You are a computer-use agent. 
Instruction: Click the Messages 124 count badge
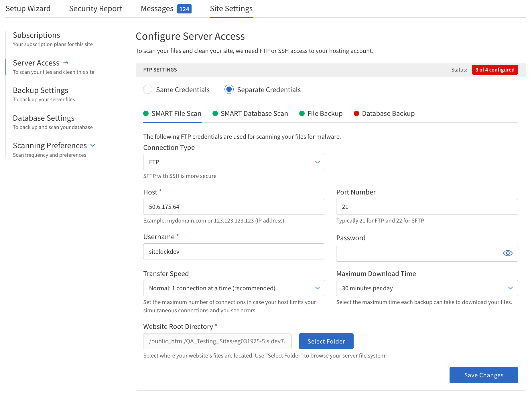click(x=184, y=9)
